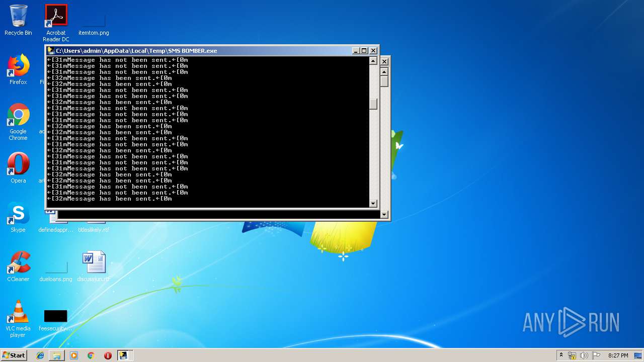This screenshot has width=644, height=362.
Task: Launch Windows Media Player from taskbar
Action: [x=74, y=355]
